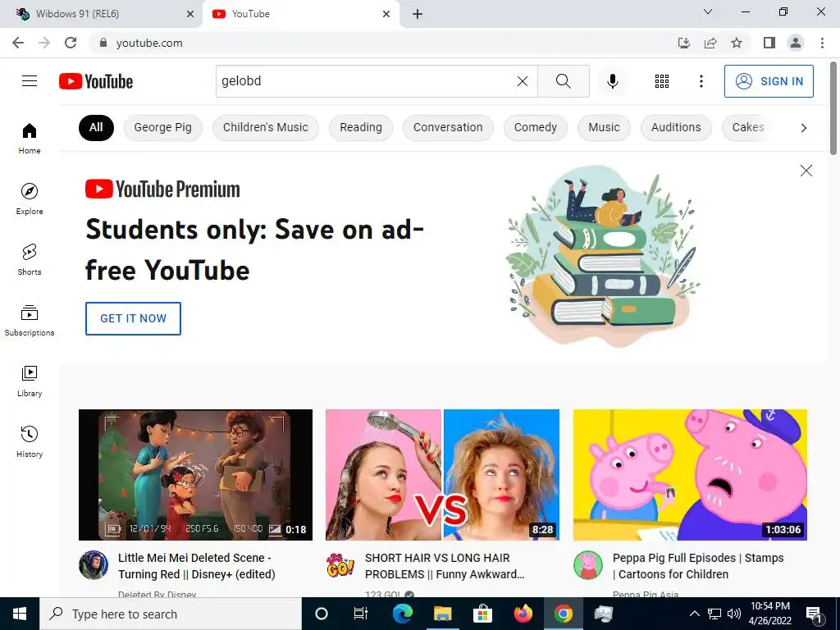This screenshot has width=840, height=630.
Task: Start voice search with microphone
Action: point(612,81)
